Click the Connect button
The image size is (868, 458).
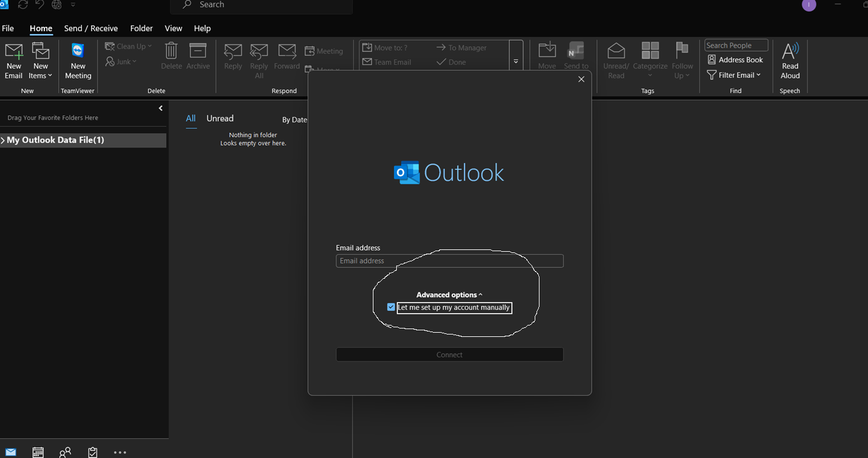coord(450,355)
